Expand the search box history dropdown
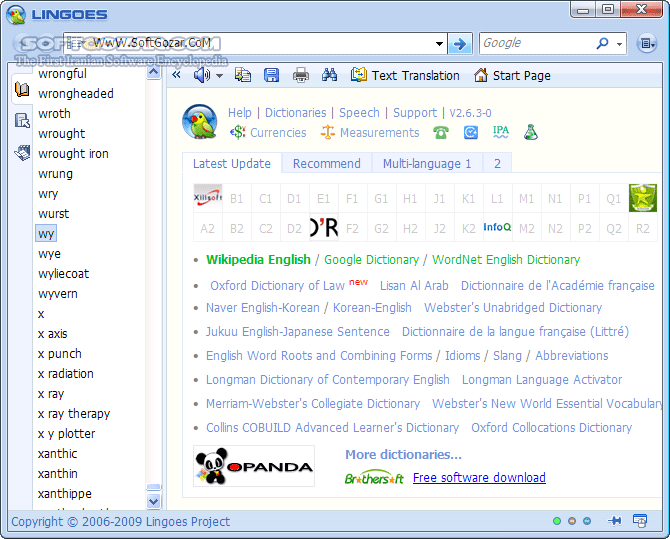The height and width of the screenshot is (539, 670). pos(439,44)
